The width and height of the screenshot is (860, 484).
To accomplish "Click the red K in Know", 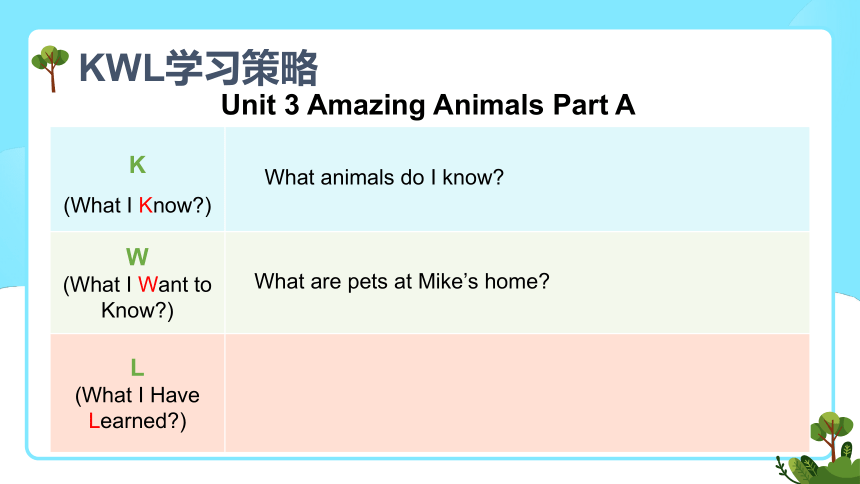I will (145, 205).
